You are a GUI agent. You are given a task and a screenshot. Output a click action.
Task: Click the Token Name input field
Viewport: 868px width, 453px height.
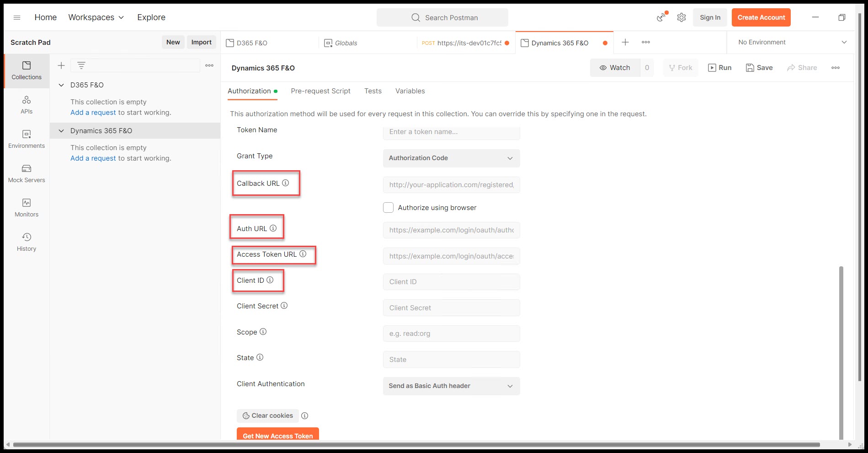pos(451,132)
